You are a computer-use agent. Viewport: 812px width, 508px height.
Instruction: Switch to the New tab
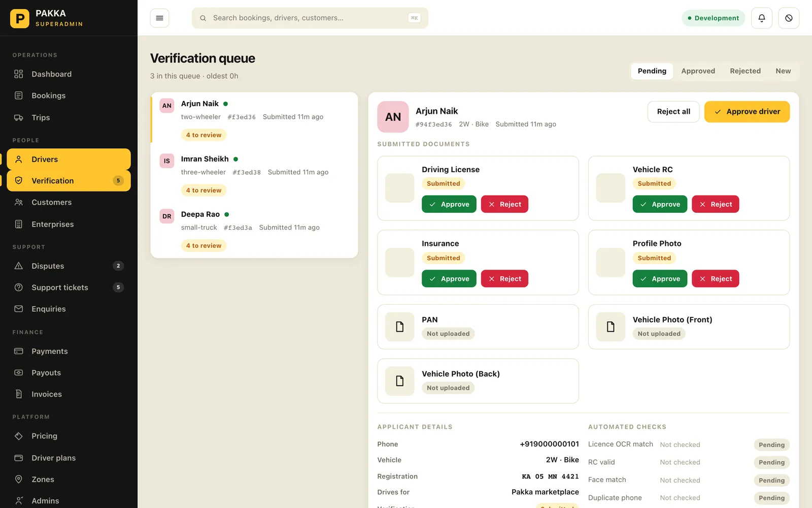pos(783,71)
